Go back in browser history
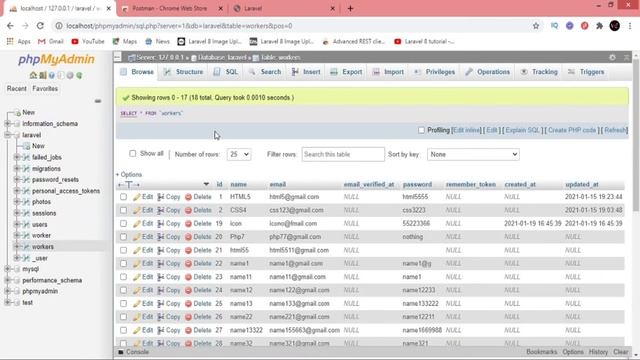The image size is (640, 360). (10, 26)
